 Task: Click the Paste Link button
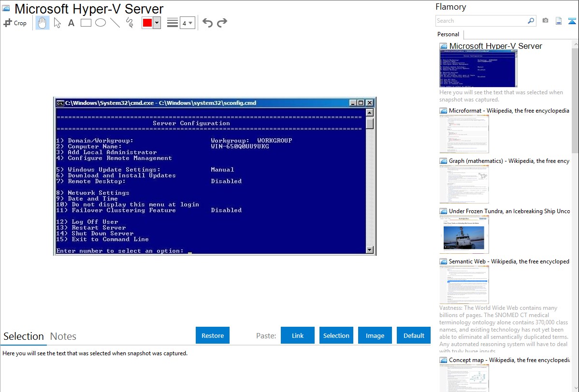[298, 335]
